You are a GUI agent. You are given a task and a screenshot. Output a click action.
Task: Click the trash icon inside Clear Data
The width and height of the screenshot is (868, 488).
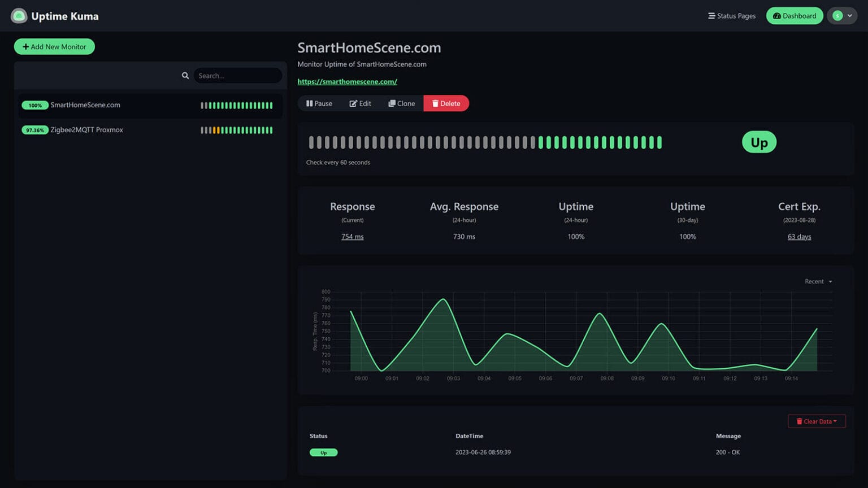pos(800,421)
